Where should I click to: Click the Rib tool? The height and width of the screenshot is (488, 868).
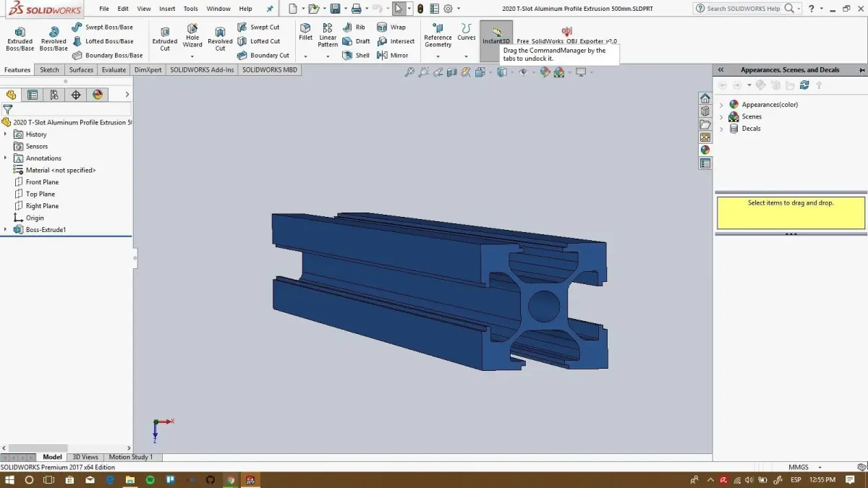coord(354,27)
